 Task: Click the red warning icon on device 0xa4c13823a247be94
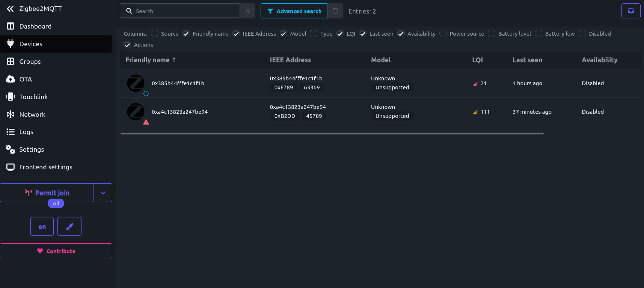[146, 122]
